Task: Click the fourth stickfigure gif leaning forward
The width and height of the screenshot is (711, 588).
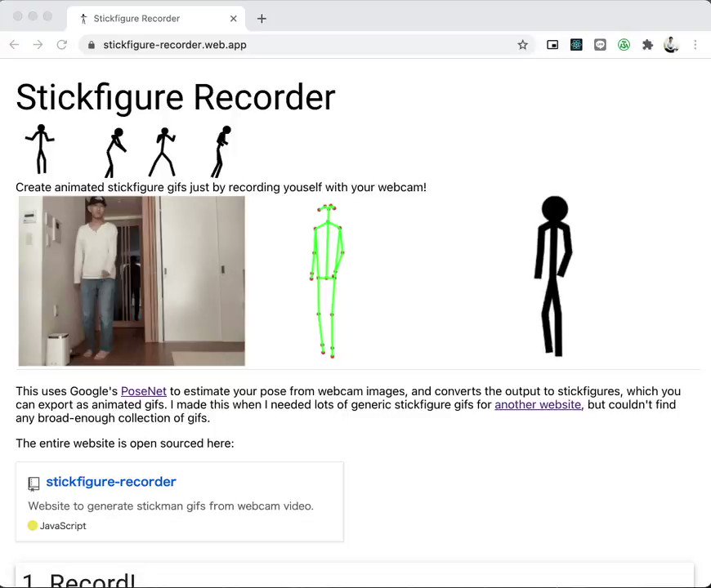Action: pyautogui.click(x=221, y=152)
